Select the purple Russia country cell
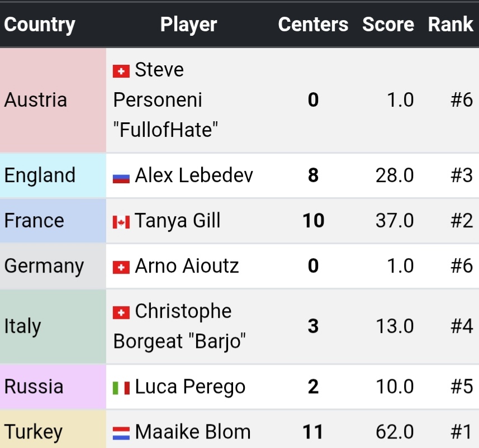Screen dimensions: 479x448 pyautogui.click(x=53, y=387)
